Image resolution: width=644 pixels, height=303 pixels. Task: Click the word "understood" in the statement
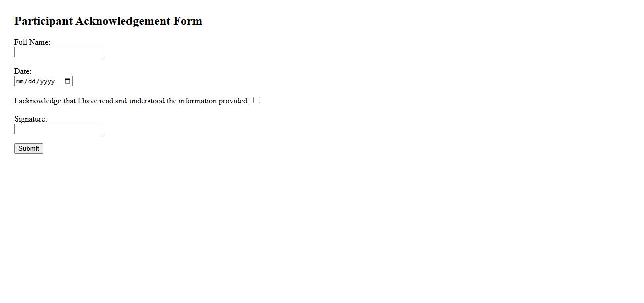click(x=147, y=101)
